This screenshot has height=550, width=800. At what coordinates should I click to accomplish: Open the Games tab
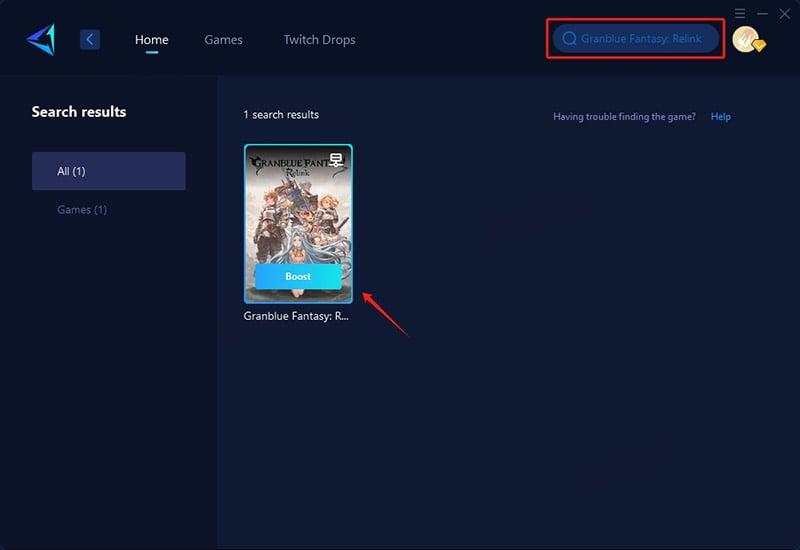(223, 39)
